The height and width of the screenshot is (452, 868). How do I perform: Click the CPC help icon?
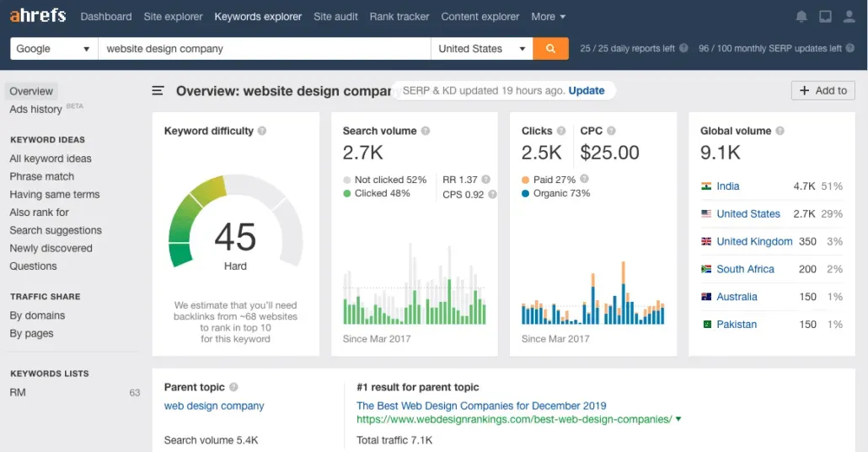tap(611, 132)
